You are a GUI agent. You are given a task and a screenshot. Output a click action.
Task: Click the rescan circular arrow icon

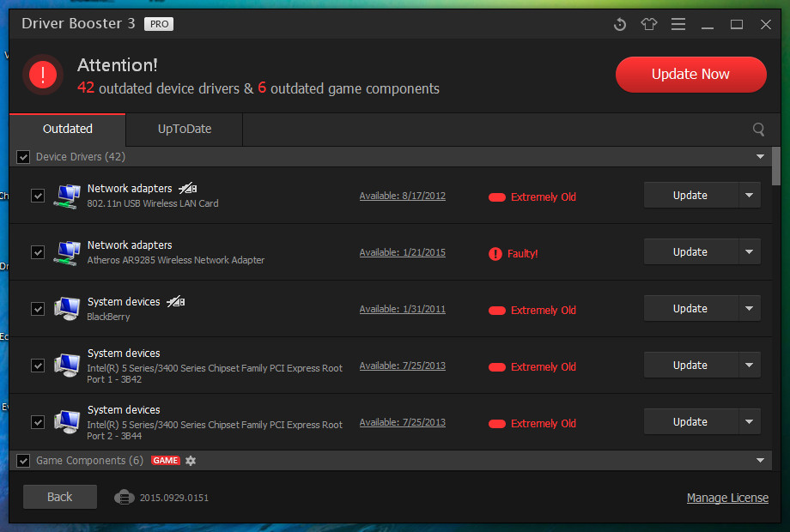coord(620,24)
